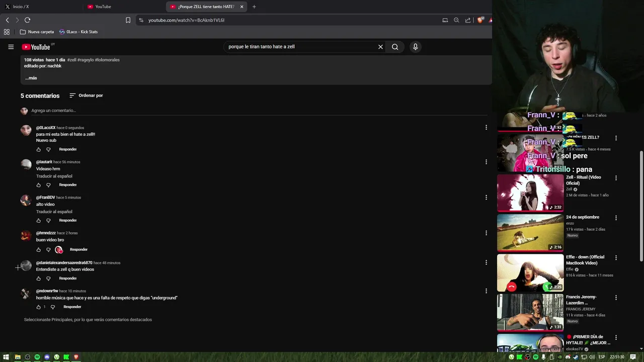Open the Nueva carpeta bookmarks folder
The width and height of the screenshot is (644, 362).
click(37, 32)
